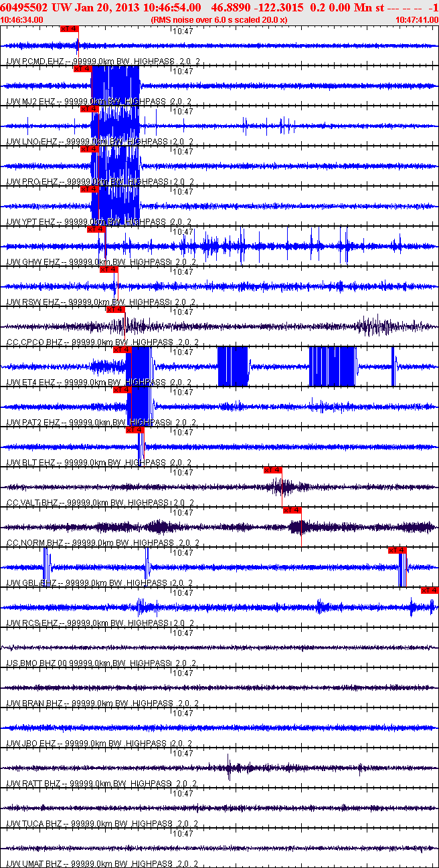Click the UW BLT EHZ station label
439x868 pixels.
[x=30, y=462]
